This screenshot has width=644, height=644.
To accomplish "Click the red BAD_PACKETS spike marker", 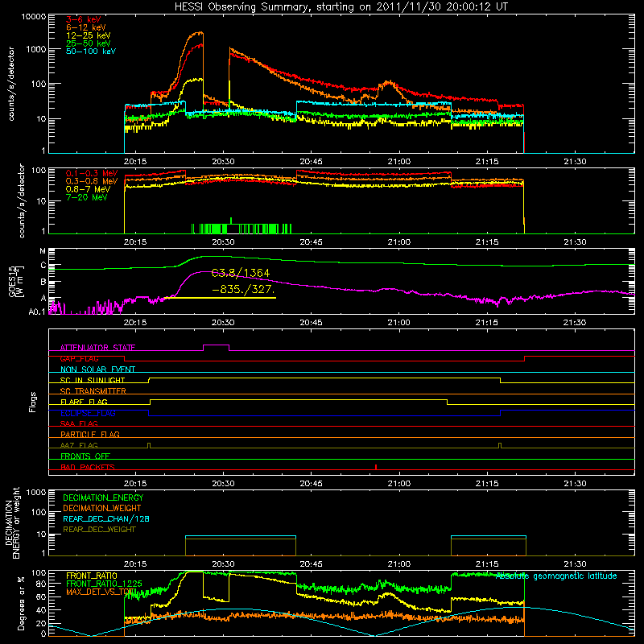I will pyautogui.click(x=376, y=467).
